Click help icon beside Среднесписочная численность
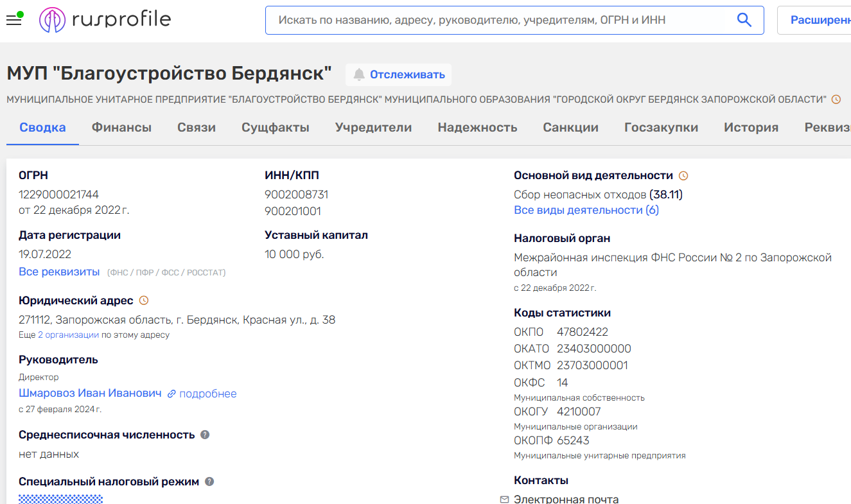 coord(205,435)
